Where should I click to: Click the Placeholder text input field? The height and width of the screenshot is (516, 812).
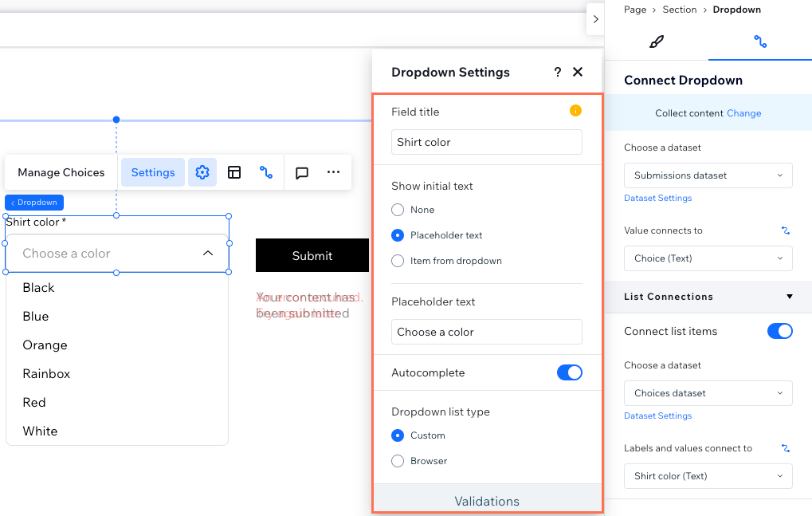(x=487, y=332)
